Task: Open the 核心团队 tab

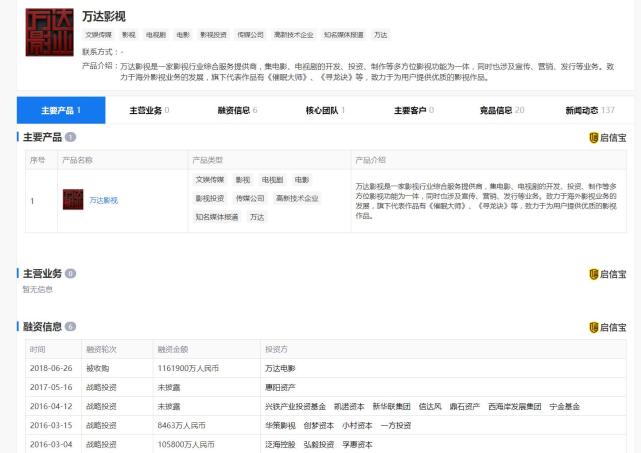Action: [325, 110]
